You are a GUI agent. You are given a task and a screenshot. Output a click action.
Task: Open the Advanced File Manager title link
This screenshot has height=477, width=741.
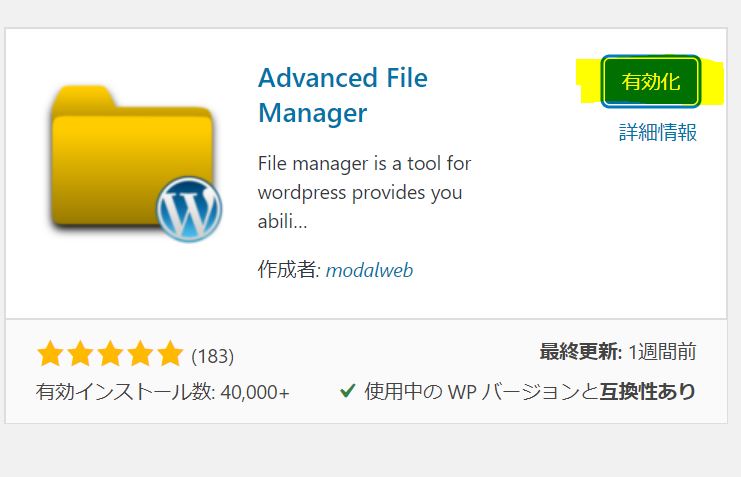coord(343,95)
